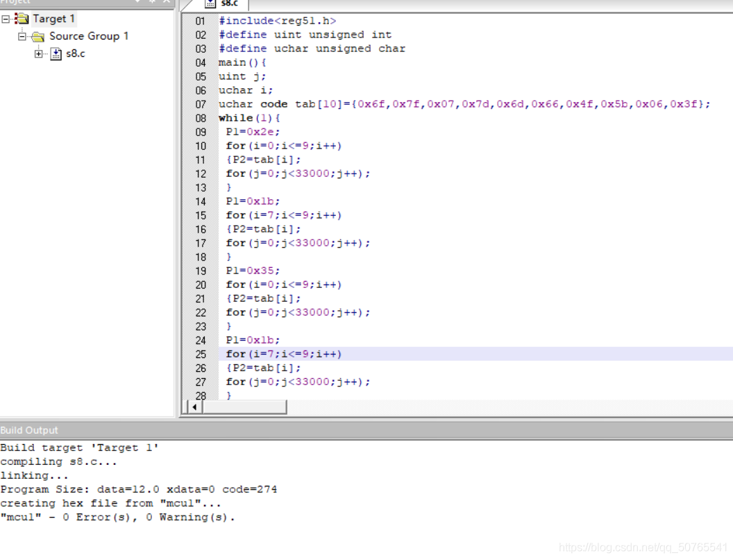Click 'creating hex file' output line
Screen dimensions: 733x560
pos(110,503)
